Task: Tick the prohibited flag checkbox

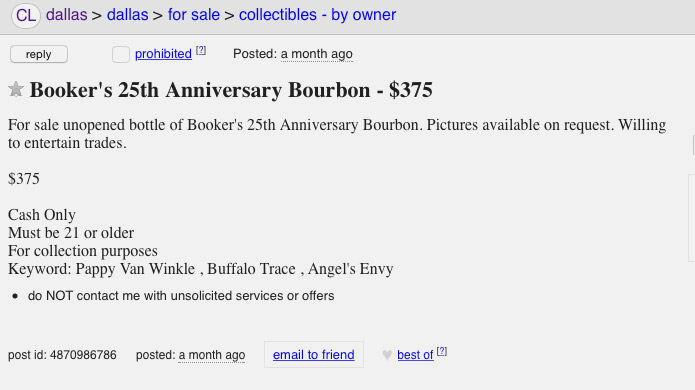Action: pos(121,55)
